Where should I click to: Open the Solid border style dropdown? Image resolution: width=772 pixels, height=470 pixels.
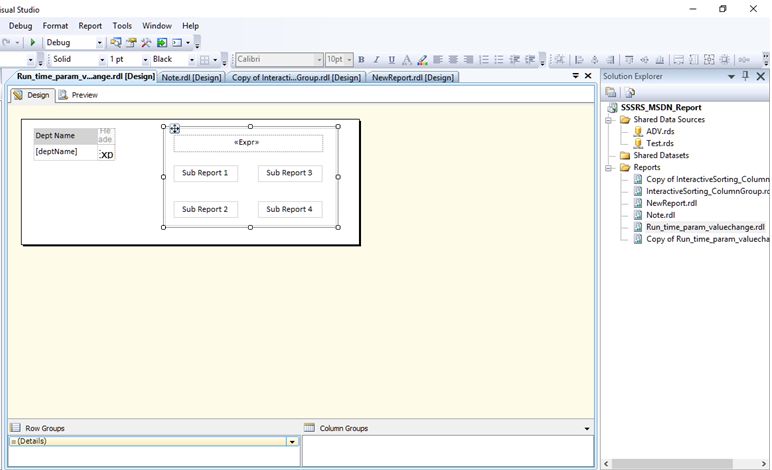tap(100, 60)
